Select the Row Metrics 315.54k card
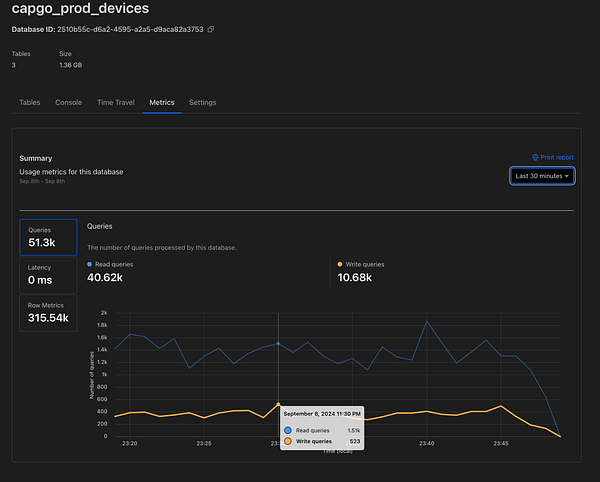The height and width of the screenshot is (482, 600). tap(48, 312)
